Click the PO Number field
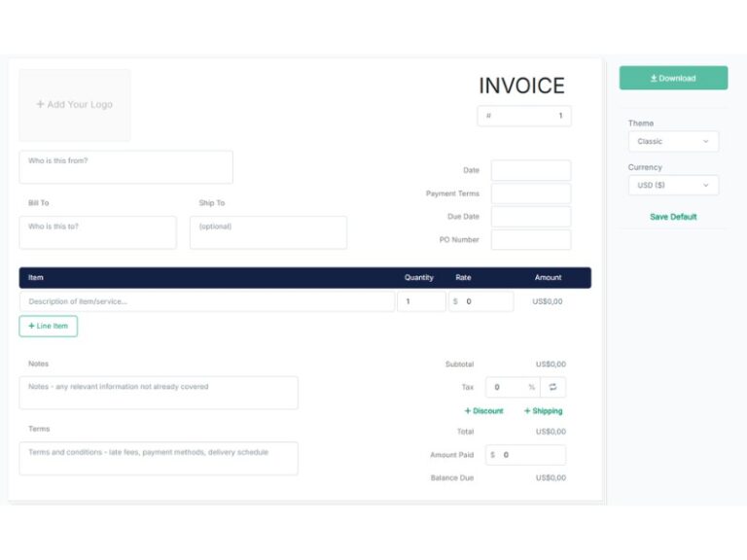This screenshot has width=747, height=560. point(530,239)
